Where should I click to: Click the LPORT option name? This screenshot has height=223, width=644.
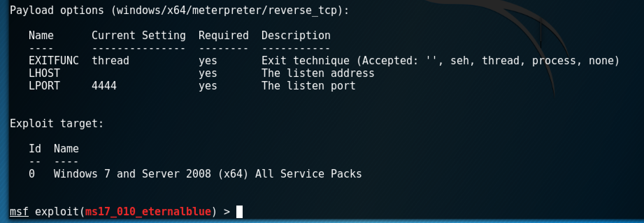[44, 86]
